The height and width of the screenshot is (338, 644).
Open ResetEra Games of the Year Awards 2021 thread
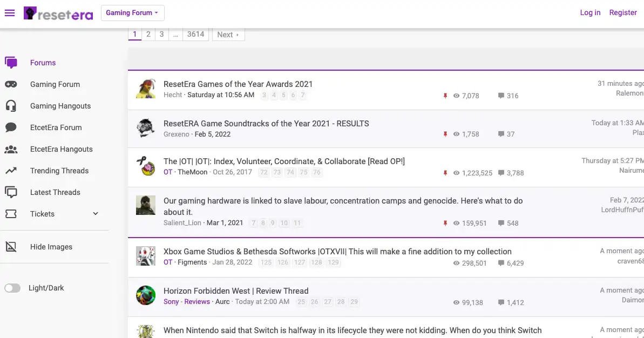pyautogui.click(x=238, y=84)
